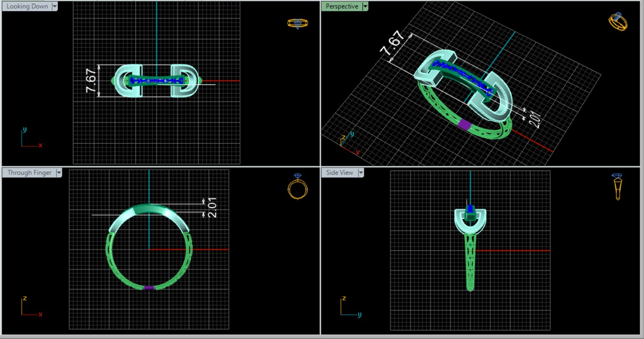
Task: Select the 2.01 dimension in Through Finger view
Action: tap(212, 207)
